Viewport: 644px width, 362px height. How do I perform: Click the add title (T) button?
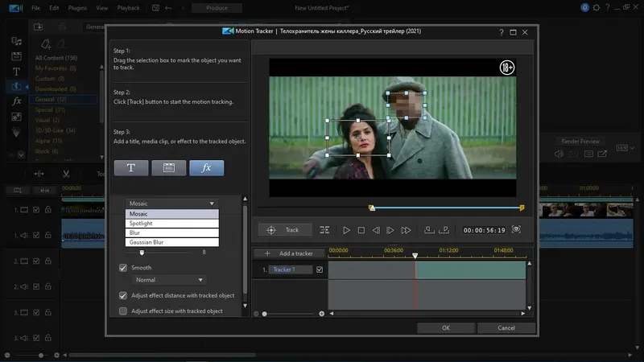click(131, 168)
